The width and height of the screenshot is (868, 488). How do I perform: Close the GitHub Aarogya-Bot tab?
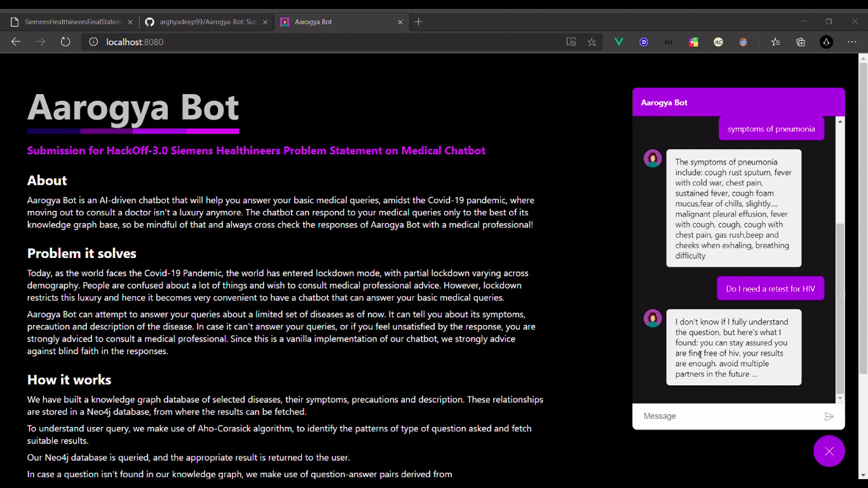(x=265, y=22)
